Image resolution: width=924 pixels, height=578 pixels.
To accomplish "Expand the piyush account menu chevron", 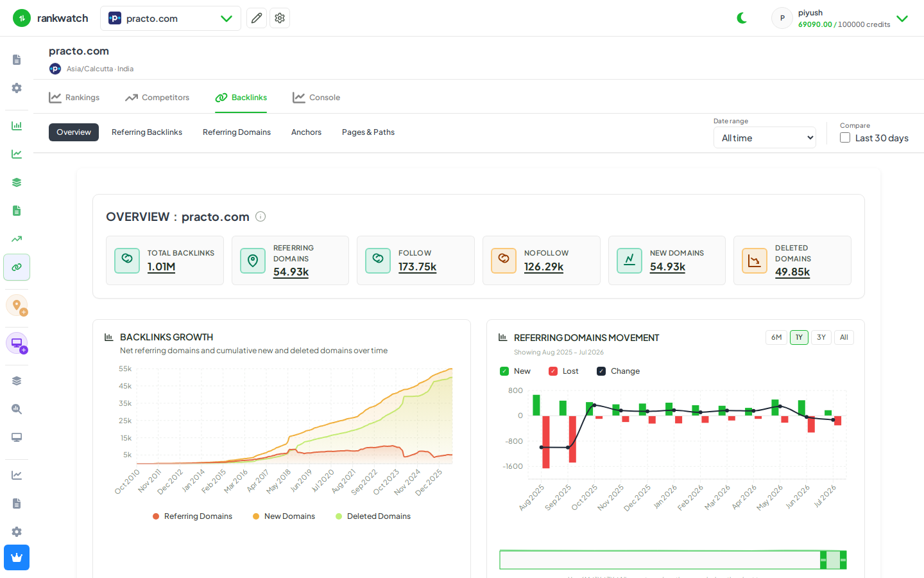I will 902,19.
